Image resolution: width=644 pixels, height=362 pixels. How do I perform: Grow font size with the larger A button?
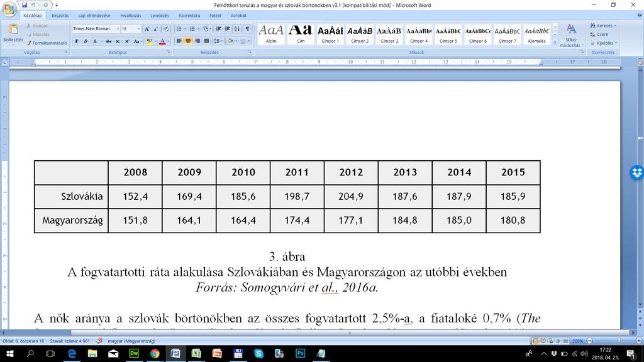[147, 29]
